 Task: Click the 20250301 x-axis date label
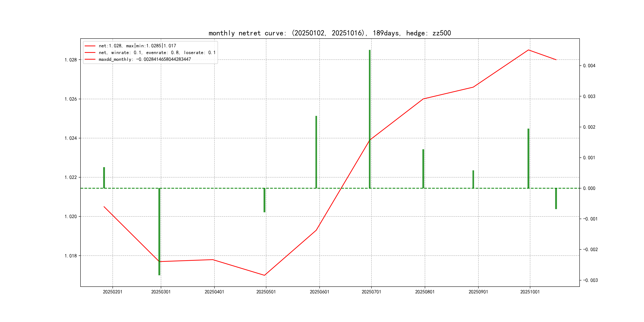coord(161,292)
